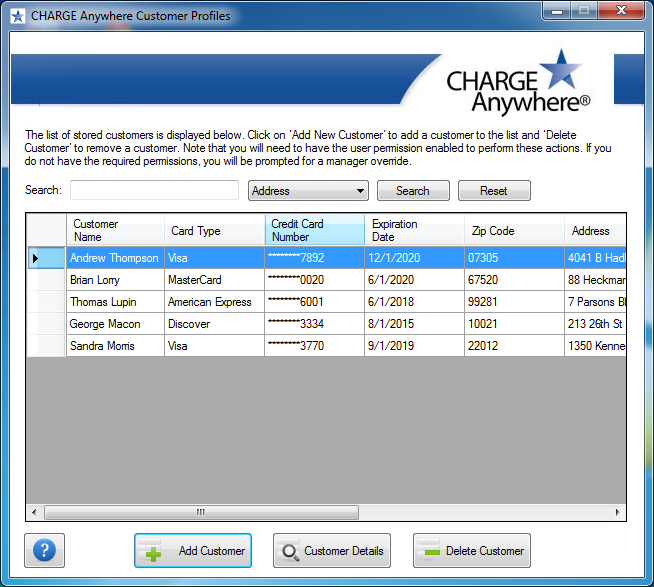Close the Customer Profiles window
This screenshot has height=587, width=654.
[x=621, y=11]
